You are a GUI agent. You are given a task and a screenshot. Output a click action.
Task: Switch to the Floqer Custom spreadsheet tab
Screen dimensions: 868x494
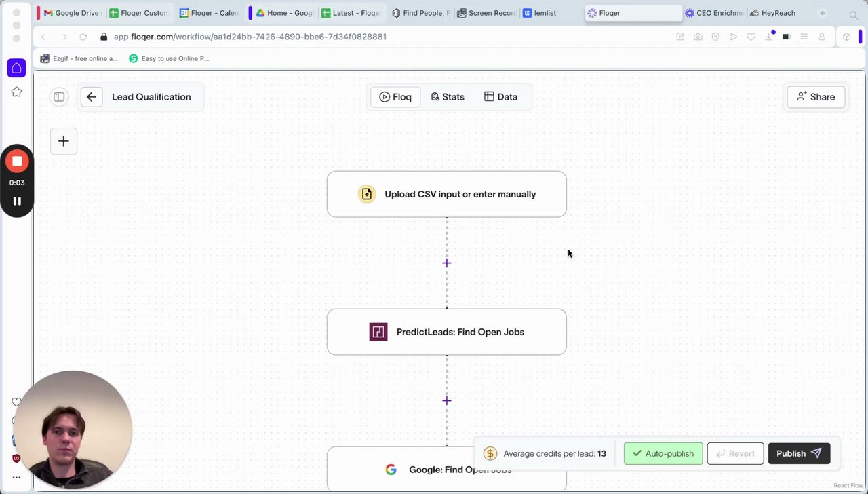[138, 13]
